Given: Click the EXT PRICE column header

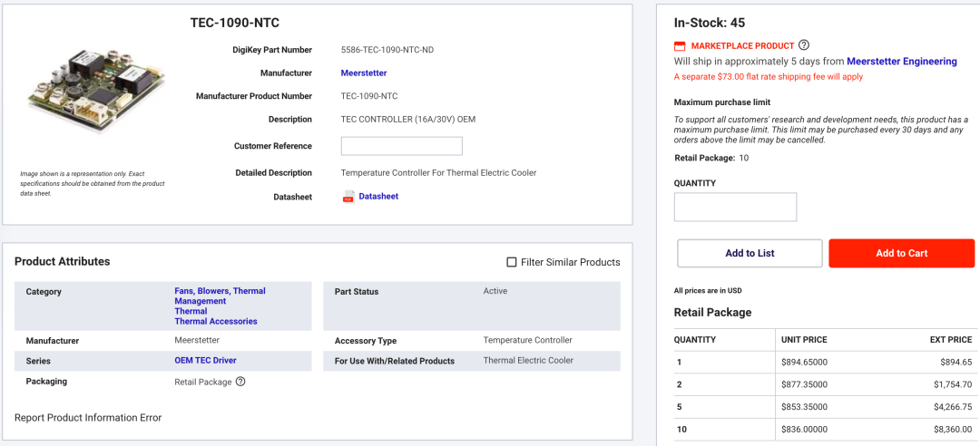Looking at the screenshot, I should (x=952, y=340).
